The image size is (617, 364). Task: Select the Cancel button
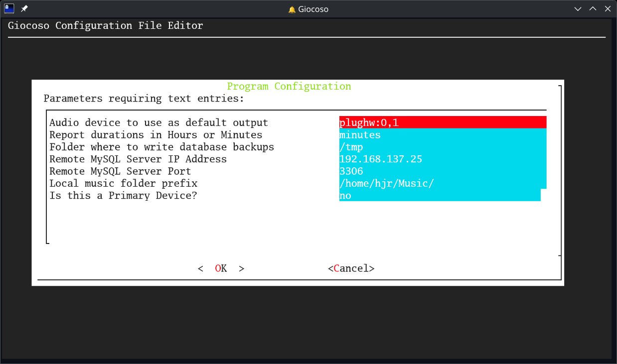pos(351,268)
